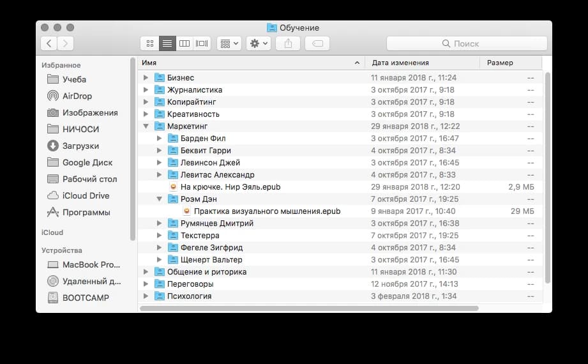Image resolution: width=588 pixels, height=364 pixels.
Task: Click the Share toolbar button
Action: pyautogui.click(x=288, y=43)
